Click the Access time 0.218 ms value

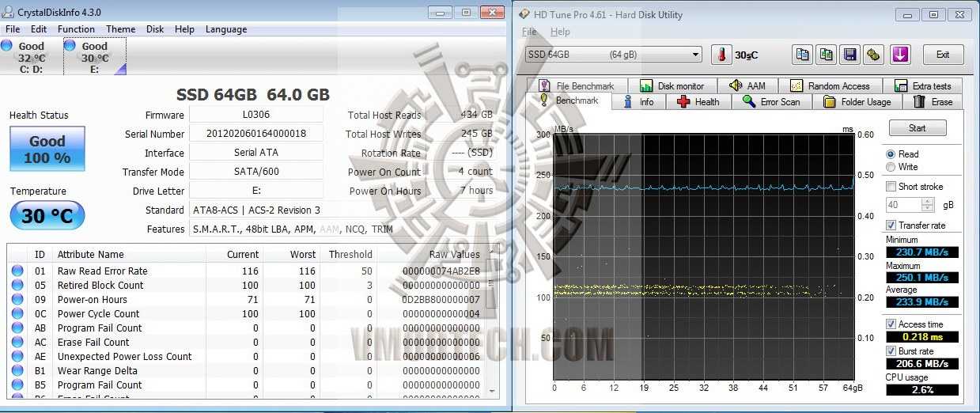922,336
